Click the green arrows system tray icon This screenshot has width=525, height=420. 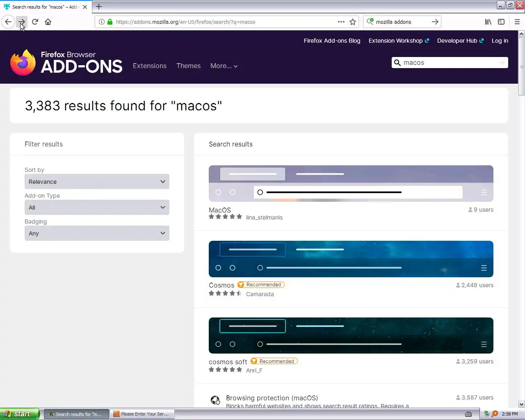[487, 414]
